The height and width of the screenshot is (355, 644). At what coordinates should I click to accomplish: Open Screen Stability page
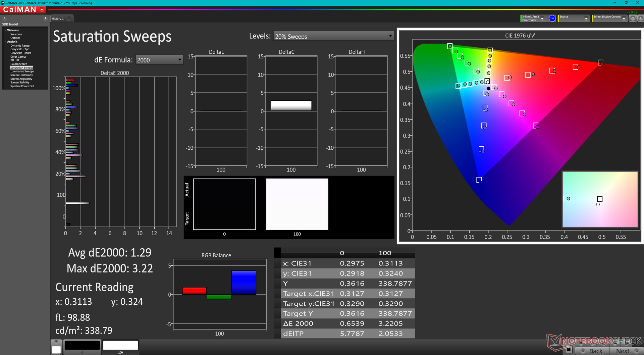click(20, 83)
